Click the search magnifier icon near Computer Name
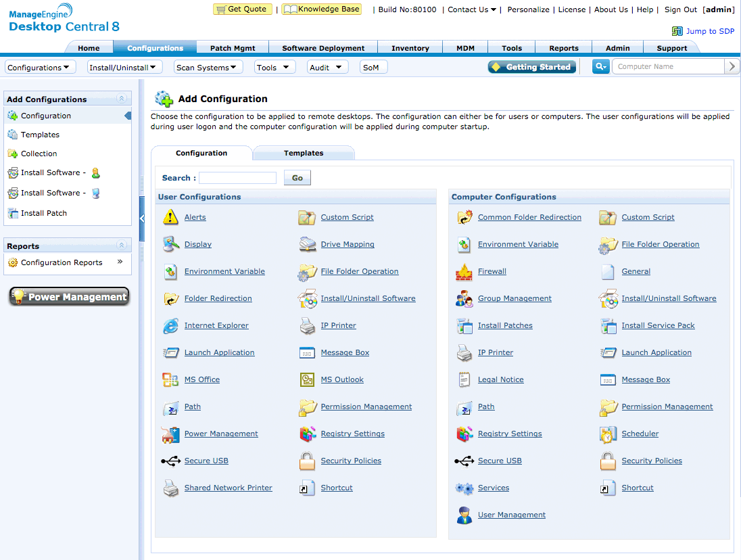Image resolution: width=741 pixels, height=560 pixels. point(600,67)
